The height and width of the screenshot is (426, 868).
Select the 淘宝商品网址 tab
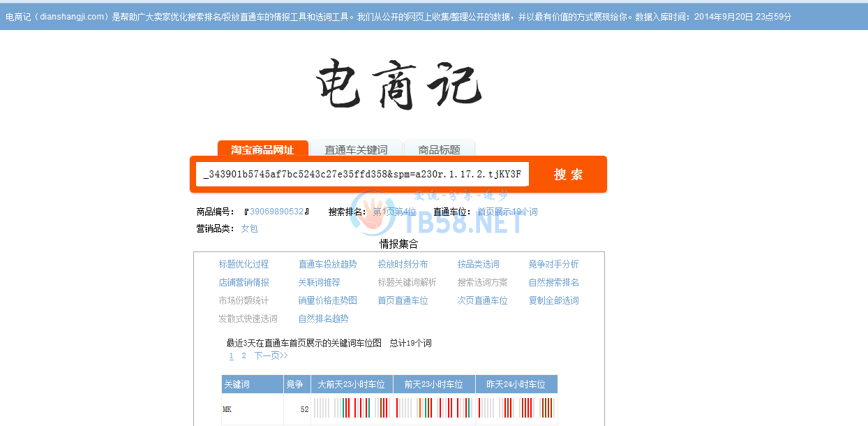262,149
